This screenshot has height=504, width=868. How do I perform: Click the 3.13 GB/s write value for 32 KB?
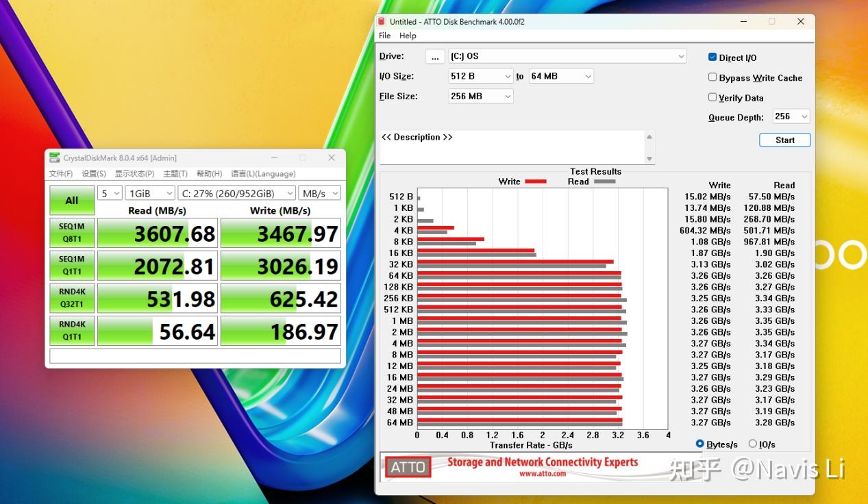coord(710,264)
